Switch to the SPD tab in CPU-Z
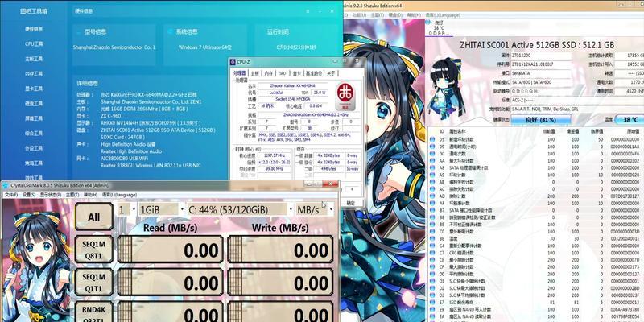The height and width of the screenshot is (322, 644). [283, 73]
